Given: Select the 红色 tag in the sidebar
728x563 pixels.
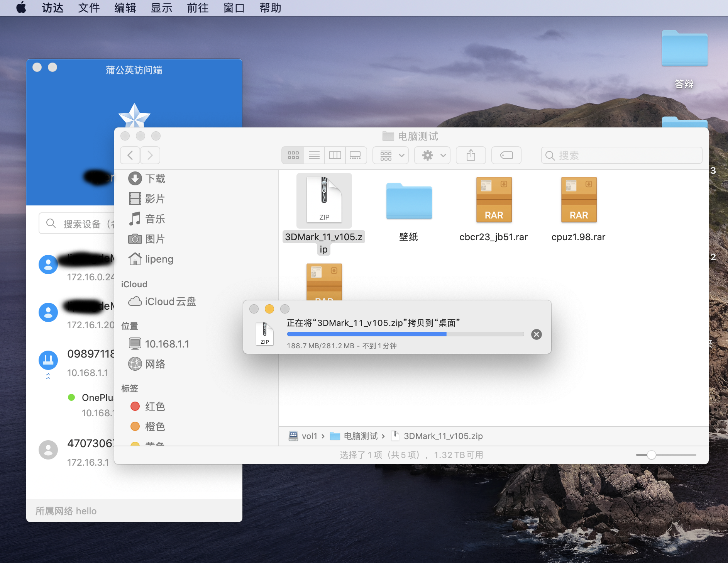Looking at the screenshot, I should point(154,406).
